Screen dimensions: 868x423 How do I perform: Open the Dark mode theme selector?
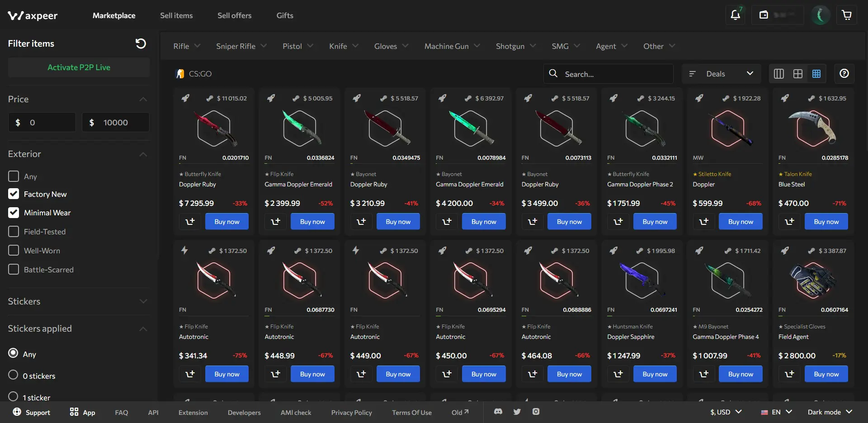point(830,412)
